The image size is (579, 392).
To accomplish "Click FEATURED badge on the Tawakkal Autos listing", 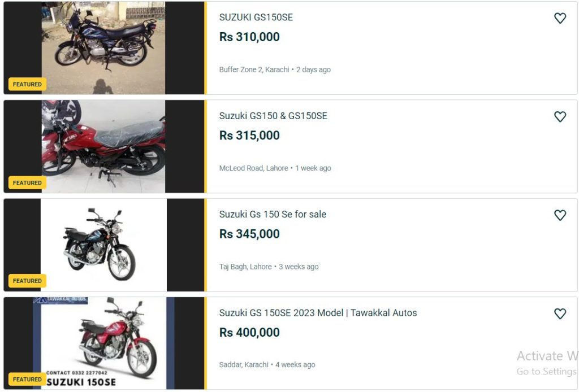I will click(x=27, y=379).
